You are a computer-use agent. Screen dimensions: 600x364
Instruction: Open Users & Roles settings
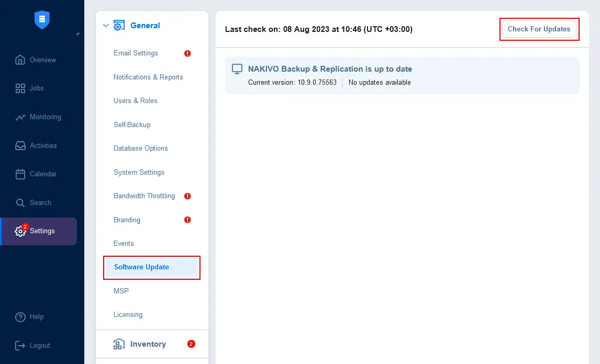(136, 101)
